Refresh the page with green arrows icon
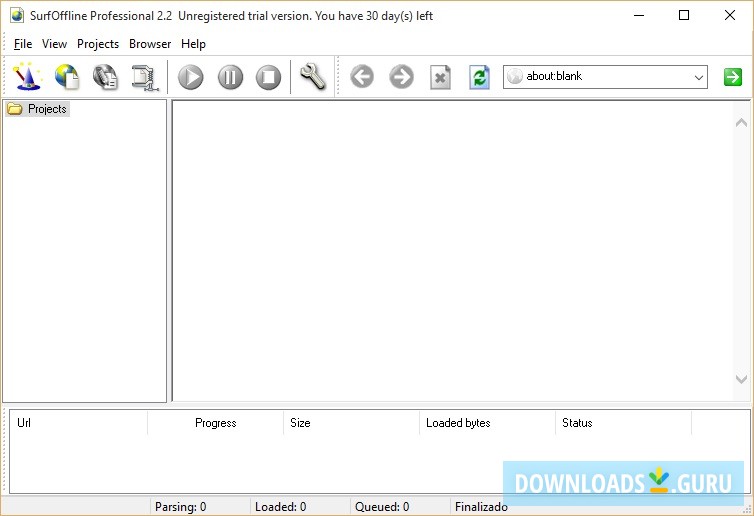Screen dimensions: 754x516 (479, 77)
